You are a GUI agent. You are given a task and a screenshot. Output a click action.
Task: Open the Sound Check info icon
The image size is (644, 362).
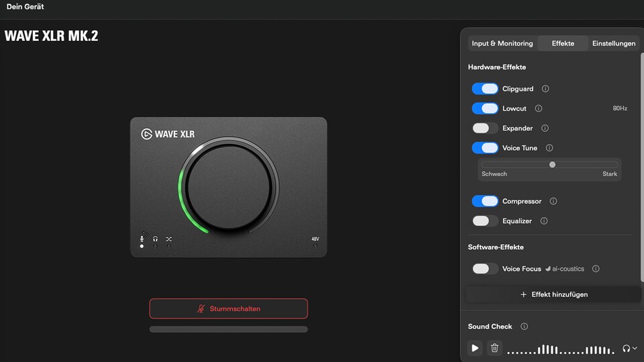(x=524, y=326)
